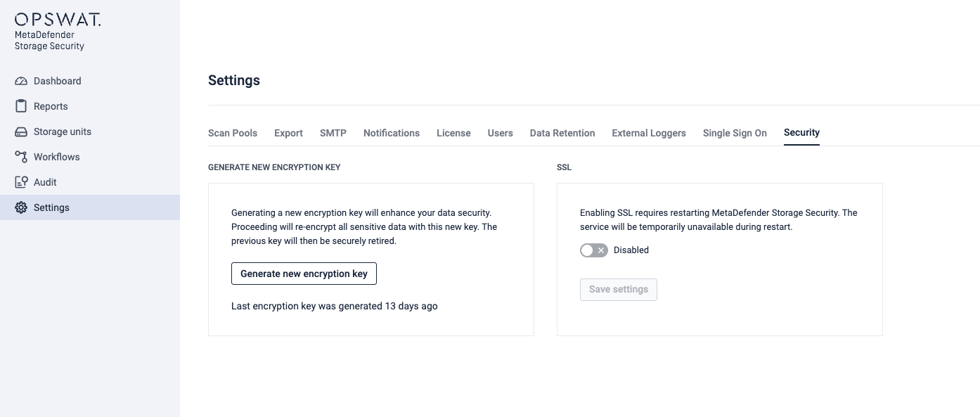Open the Users tab

point(500,133)
